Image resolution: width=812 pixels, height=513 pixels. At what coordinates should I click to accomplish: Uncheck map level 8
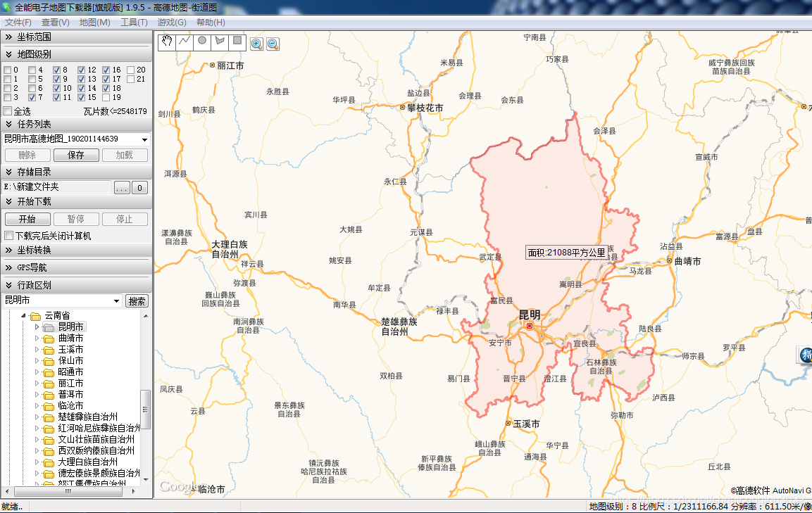pyautogui.click(x=57, y=70)
